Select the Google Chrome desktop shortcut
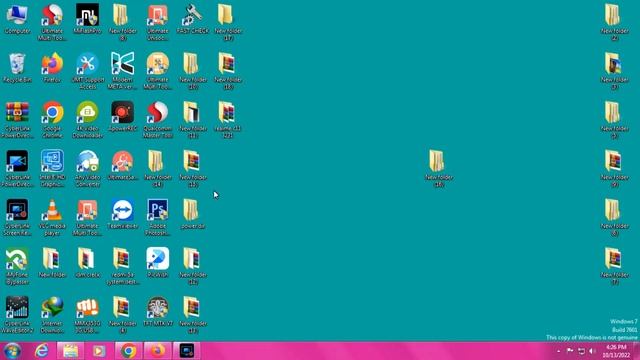640x360 pixels. click(x=52, y=120)
